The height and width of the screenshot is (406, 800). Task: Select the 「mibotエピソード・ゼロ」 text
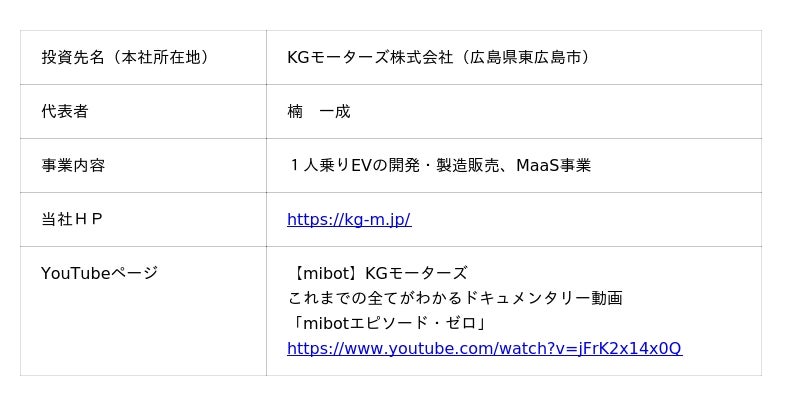point(386,323)
